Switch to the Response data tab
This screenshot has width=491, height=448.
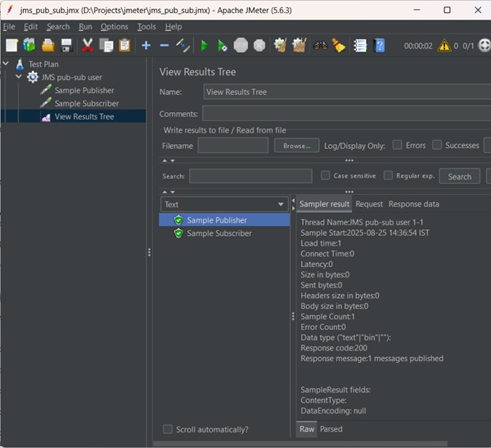click(413, 204)
